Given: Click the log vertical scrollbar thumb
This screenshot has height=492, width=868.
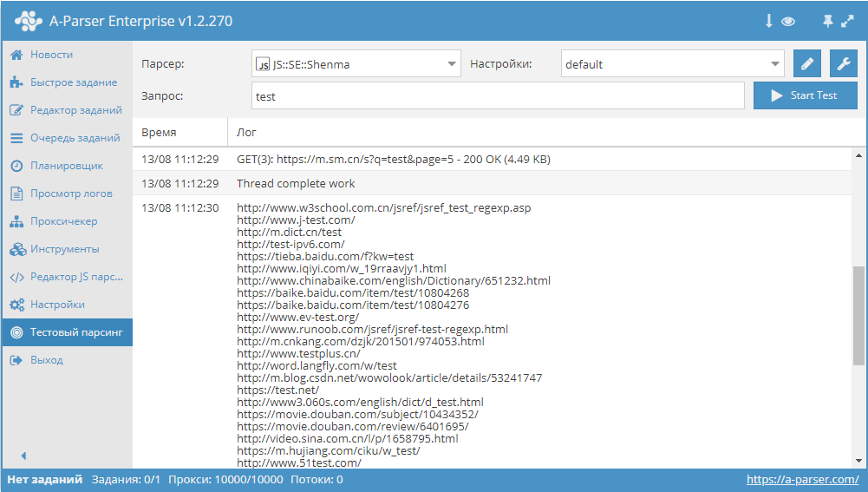Looking at the screenshot, I should click(x=858, y=316).
